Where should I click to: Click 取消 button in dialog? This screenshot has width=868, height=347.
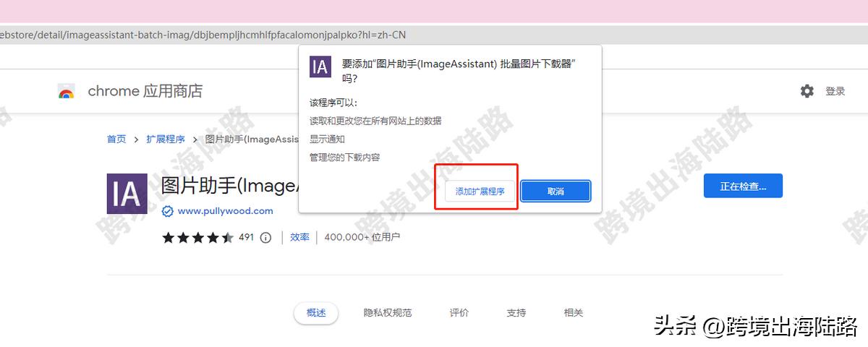click(556, 191)
